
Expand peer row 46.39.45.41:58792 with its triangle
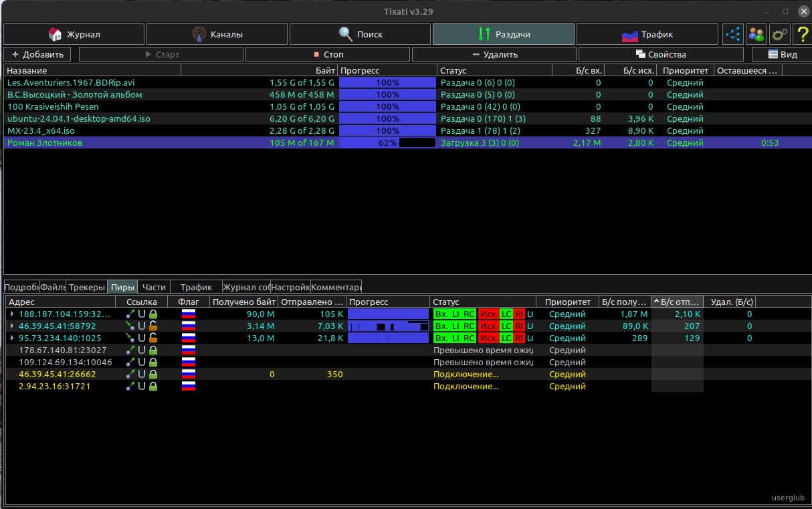(x=11, y=326)
